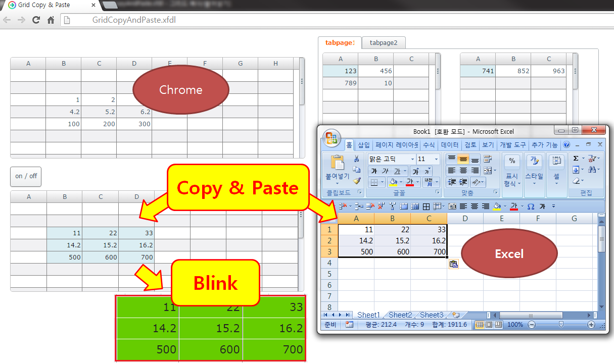614x364 pixels.
Task: Switch to Page Break Preview in status bar
Action: 498,324
